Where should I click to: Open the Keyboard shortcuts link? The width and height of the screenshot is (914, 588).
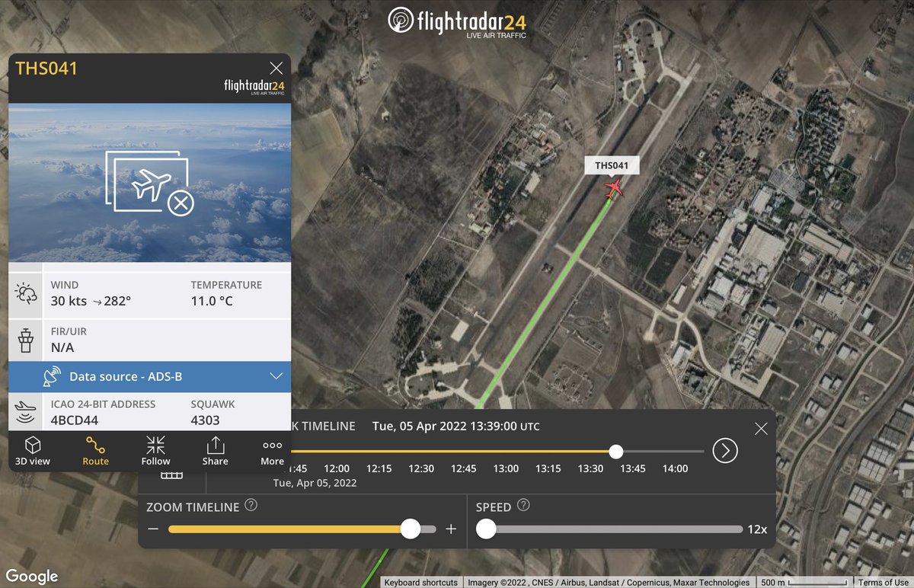coord(421,582)
